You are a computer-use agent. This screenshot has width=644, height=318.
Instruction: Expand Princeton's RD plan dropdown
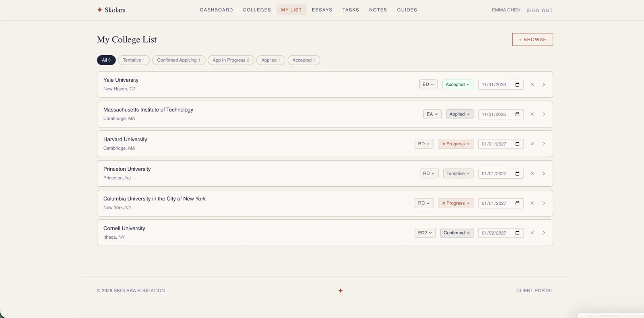(x=429, y=173)
